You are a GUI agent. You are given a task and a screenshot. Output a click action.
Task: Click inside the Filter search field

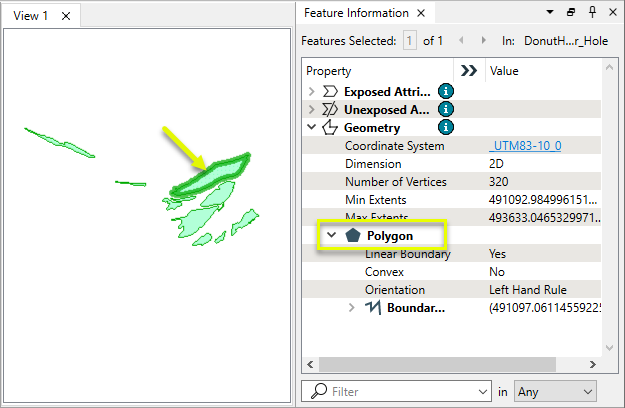pos(400,392)
